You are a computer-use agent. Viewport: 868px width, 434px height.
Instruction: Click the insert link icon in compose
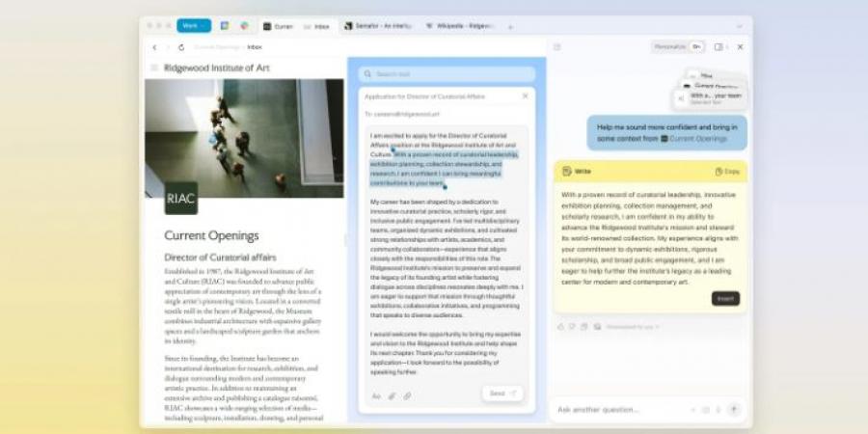click(x=407, y=395)
